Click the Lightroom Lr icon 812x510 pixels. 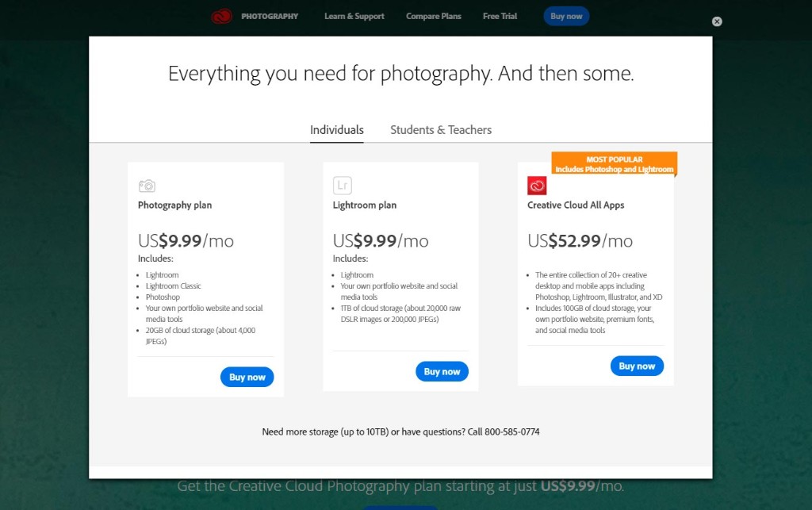point(343,186)
